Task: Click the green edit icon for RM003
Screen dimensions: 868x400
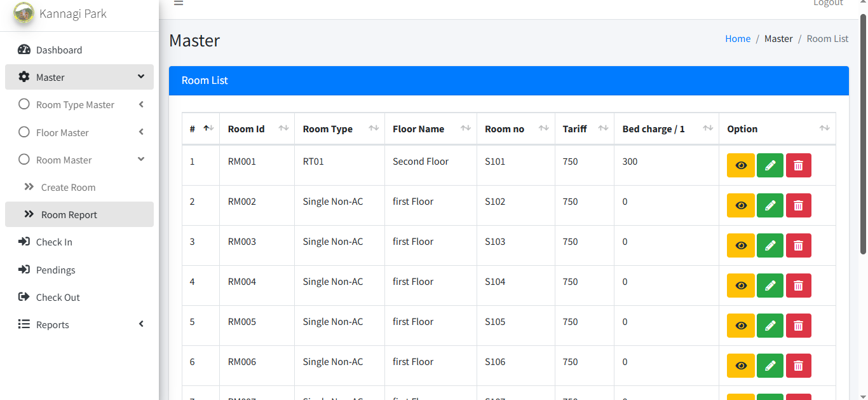Action: pos(770,245)
